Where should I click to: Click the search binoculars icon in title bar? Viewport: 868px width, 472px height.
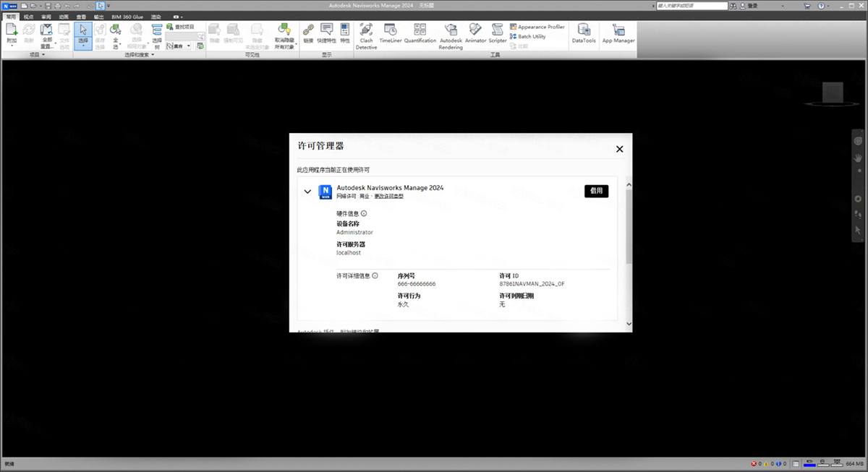pos(733,6)
